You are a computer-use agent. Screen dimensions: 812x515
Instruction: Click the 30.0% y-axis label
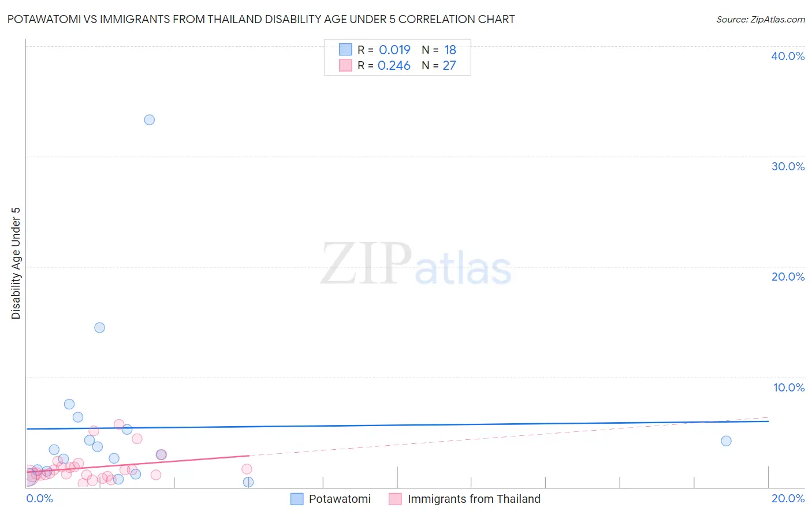tap(788, 166)
